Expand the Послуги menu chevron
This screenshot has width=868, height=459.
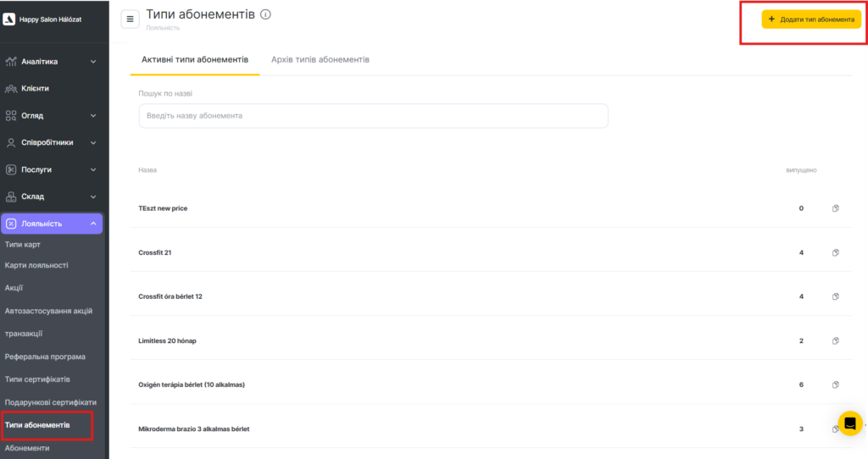tap(93, 169)
